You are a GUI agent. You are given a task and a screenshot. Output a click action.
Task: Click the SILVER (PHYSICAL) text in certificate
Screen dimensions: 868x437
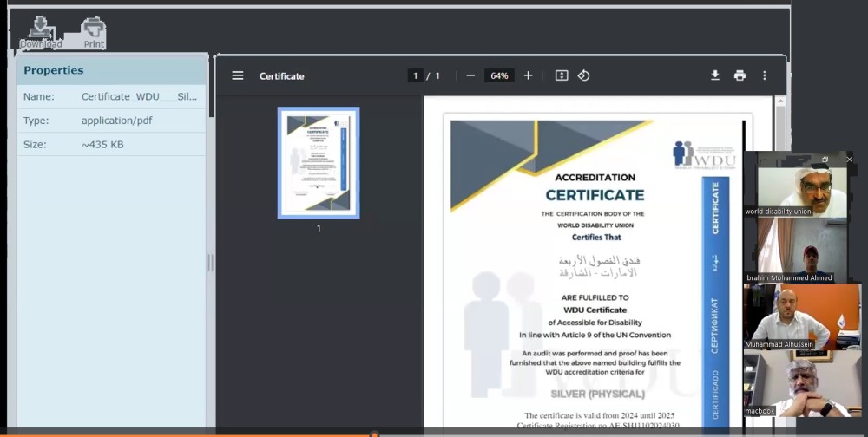click(597, 394)
